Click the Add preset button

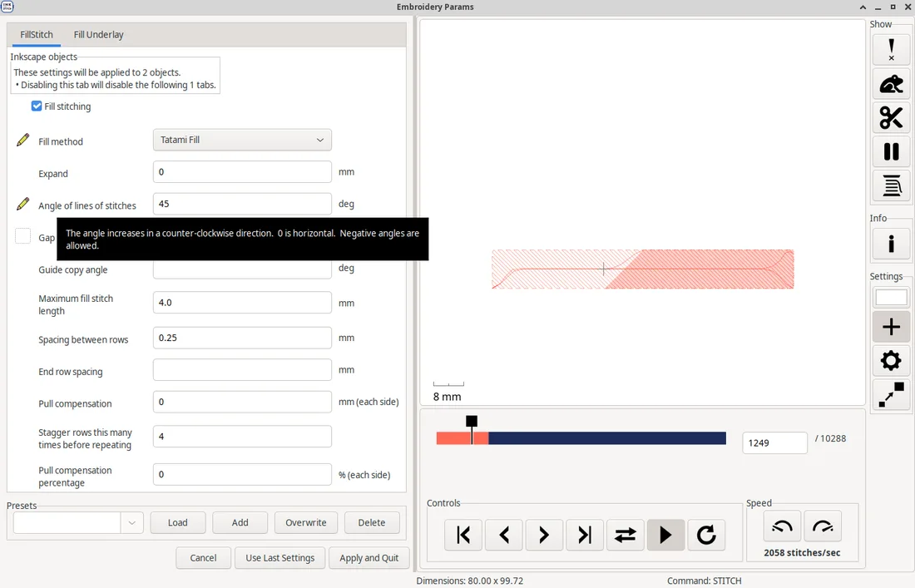[240, 522]
